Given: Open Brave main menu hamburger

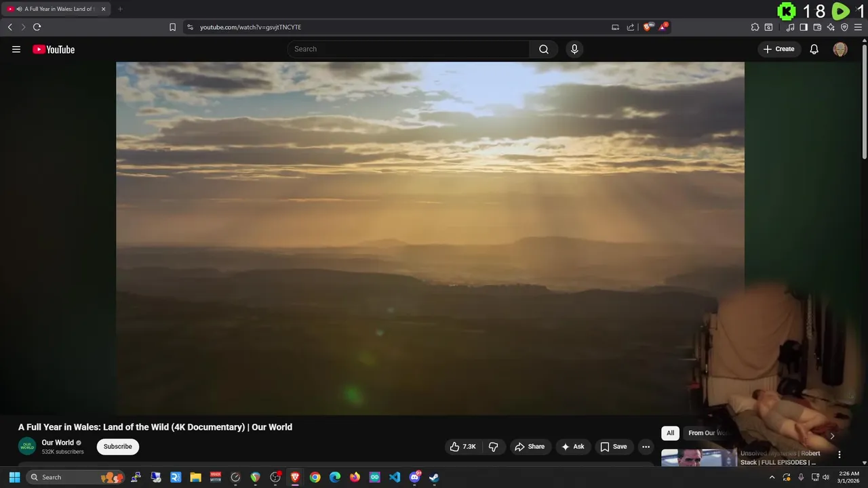Looking at the screenshot, I should [x=858, y=27].
